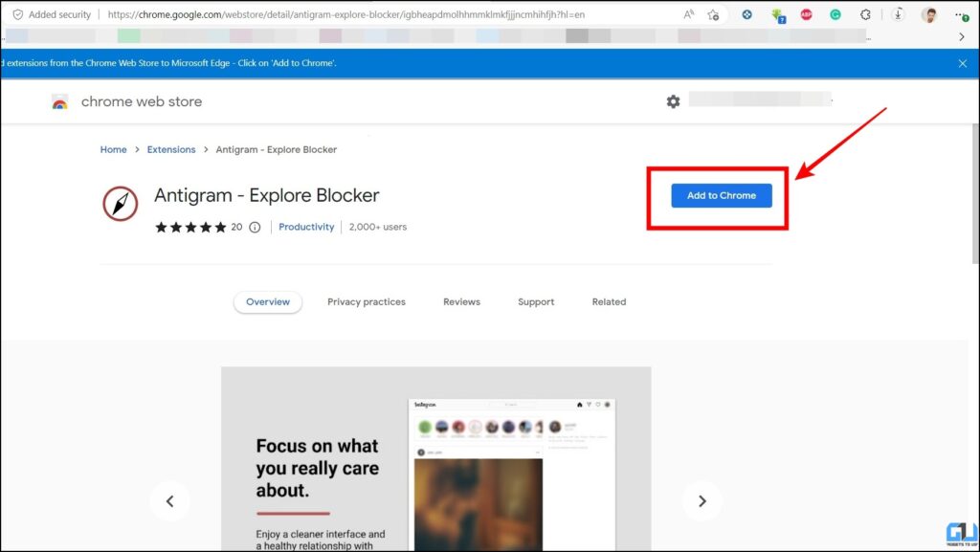Toggle the Read aloud icon in address bar
Viewport: 980px width, 552px height.
[689, 14]
